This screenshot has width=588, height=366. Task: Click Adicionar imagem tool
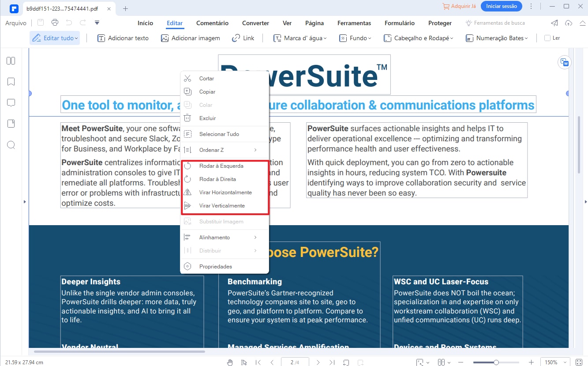tap(191, 38)
